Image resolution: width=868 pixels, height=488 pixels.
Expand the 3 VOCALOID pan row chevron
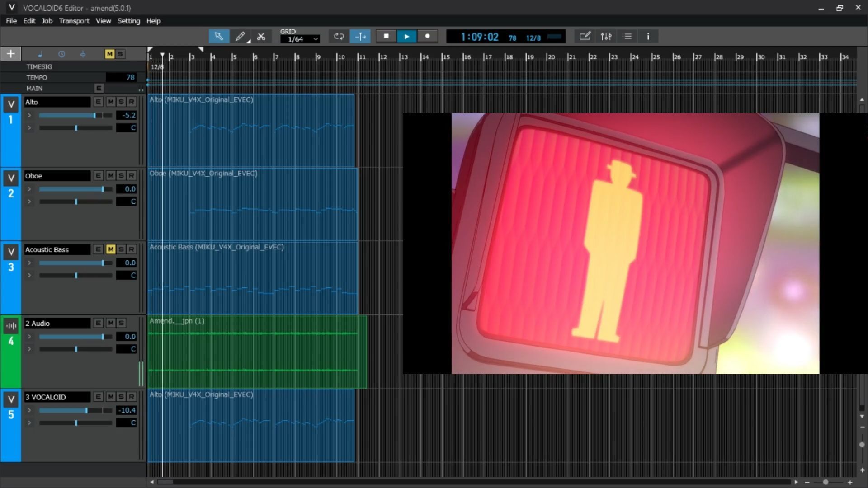tap(29, 423)
